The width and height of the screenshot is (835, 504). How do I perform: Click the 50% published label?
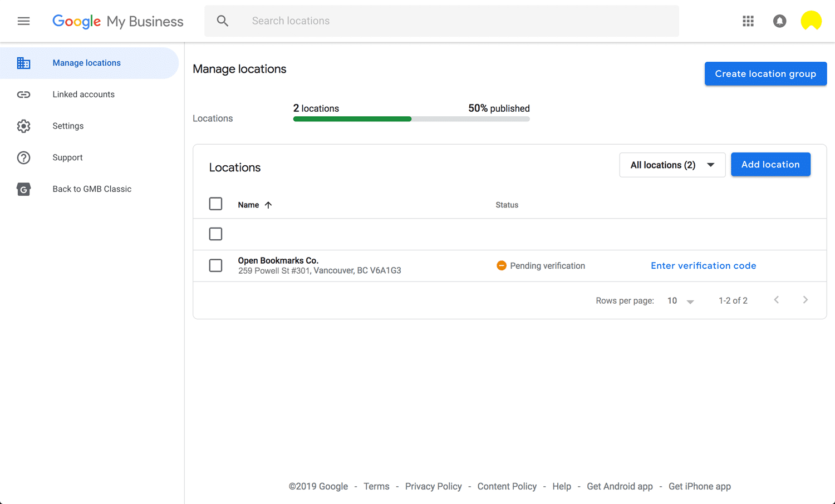tap(499, 108)
